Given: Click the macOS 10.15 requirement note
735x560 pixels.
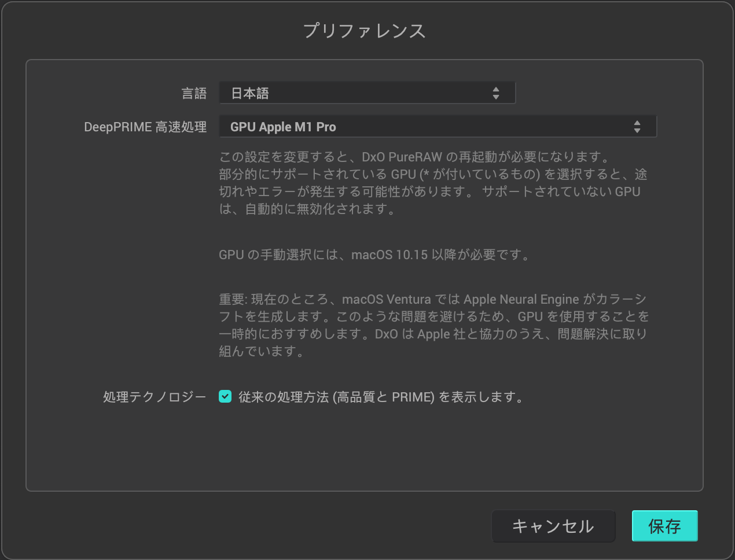Looking at the screenshot, I should tap(375, 255).
